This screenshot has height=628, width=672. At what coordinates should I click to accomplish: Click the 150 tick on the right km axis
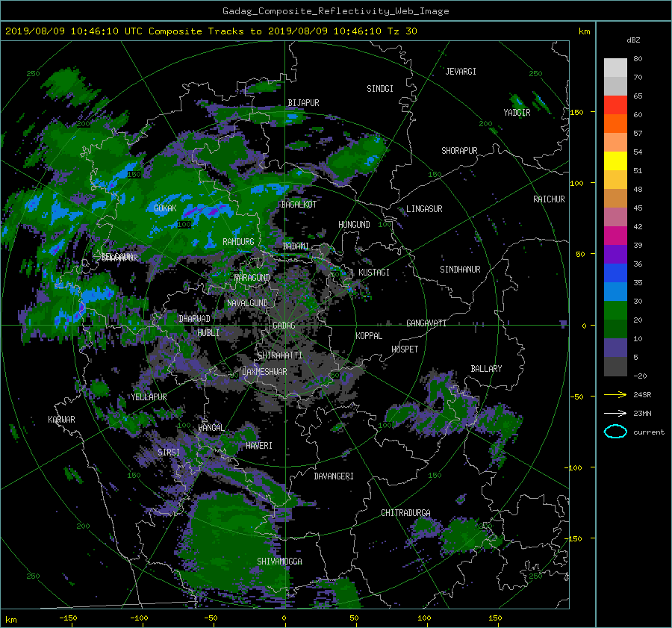(576, 112)
